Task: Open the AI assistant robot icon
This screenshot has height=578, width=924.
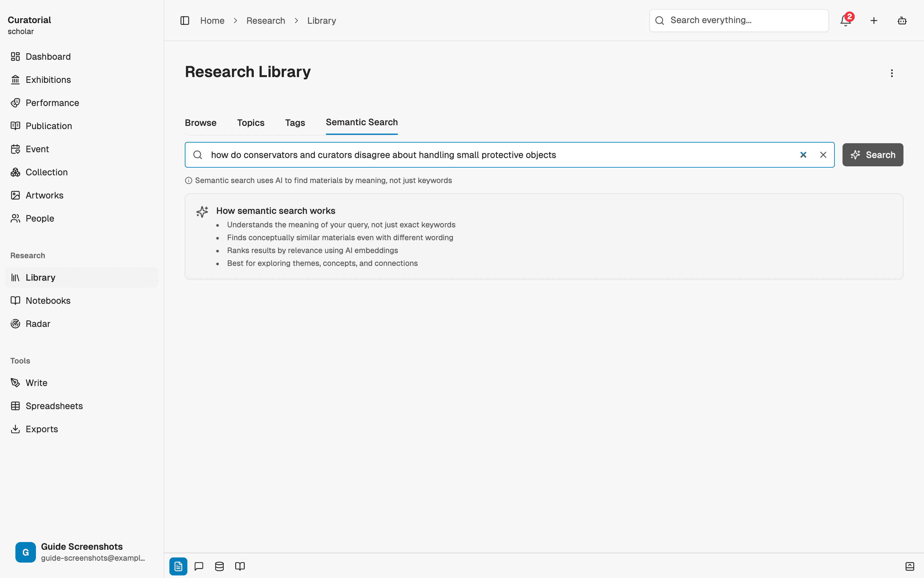Action: [x=902, y=21]
